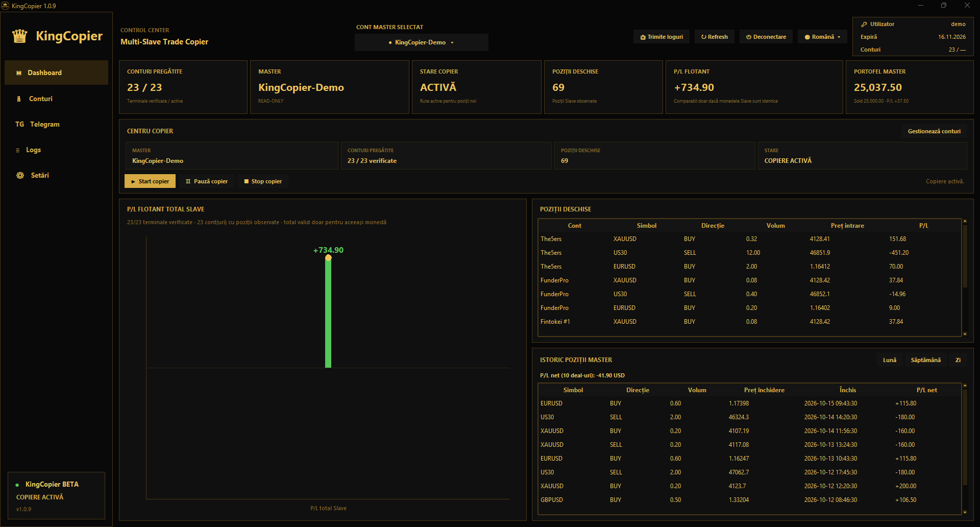
Task: Sort open positions by Volum column
Action: [775, 226]
